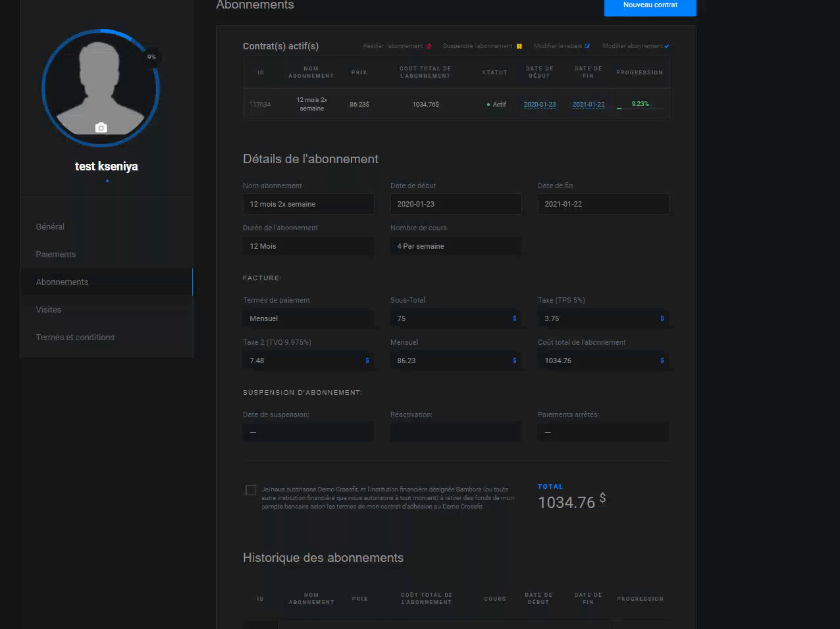Click the 2021-01-22 end date link
840x629 pixels.
(589, 105)
